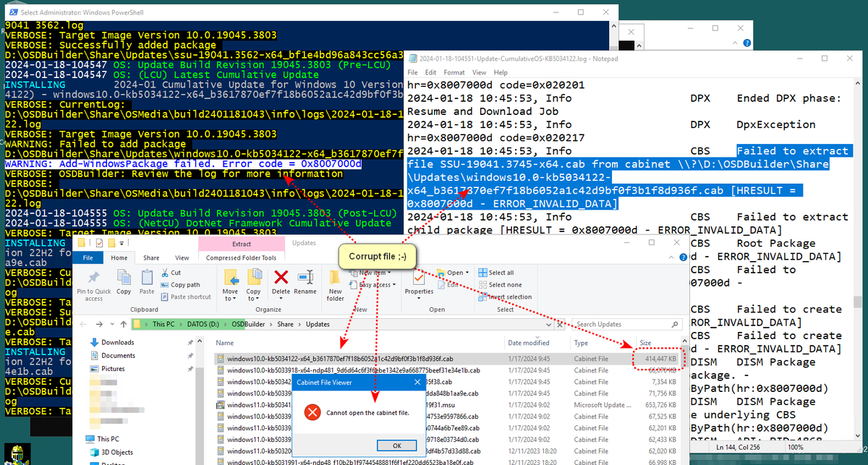Expand the Open button dropdown arrow
This screenshot has height=465, width=868.
click(x=467, y=273)
